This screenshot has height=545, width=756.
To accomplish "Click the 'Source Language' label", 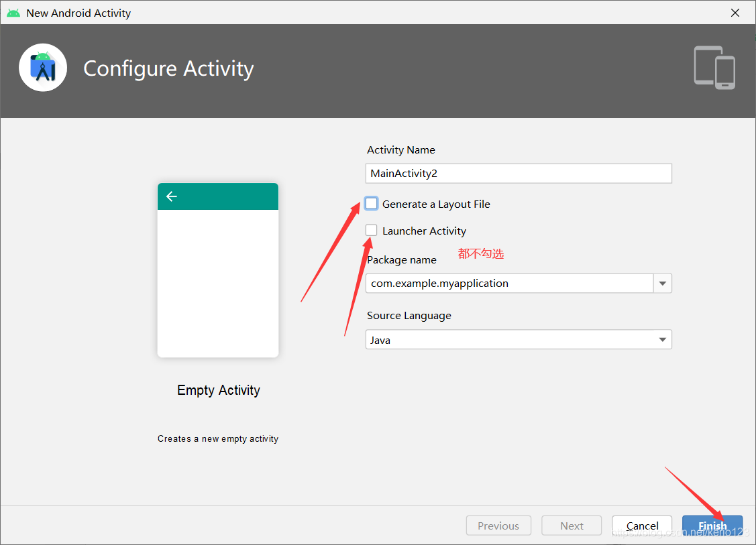I will [x=409, y=316].
